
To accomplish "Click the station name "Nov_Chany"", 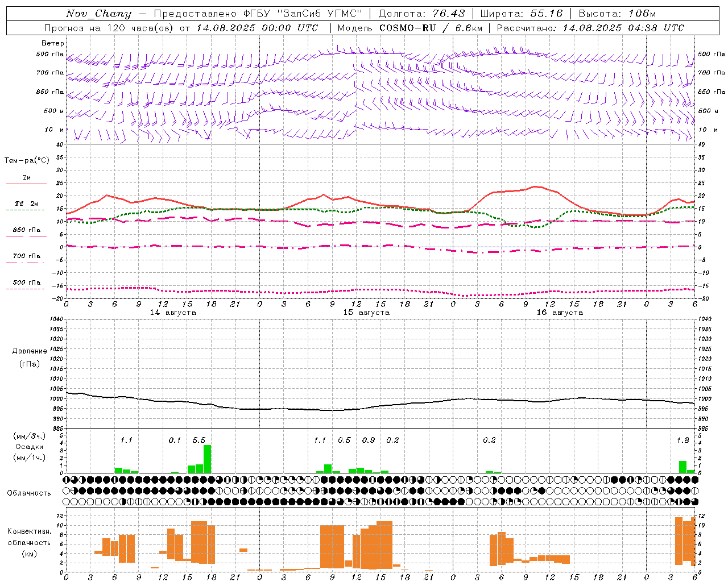I will tap(98, 14).
